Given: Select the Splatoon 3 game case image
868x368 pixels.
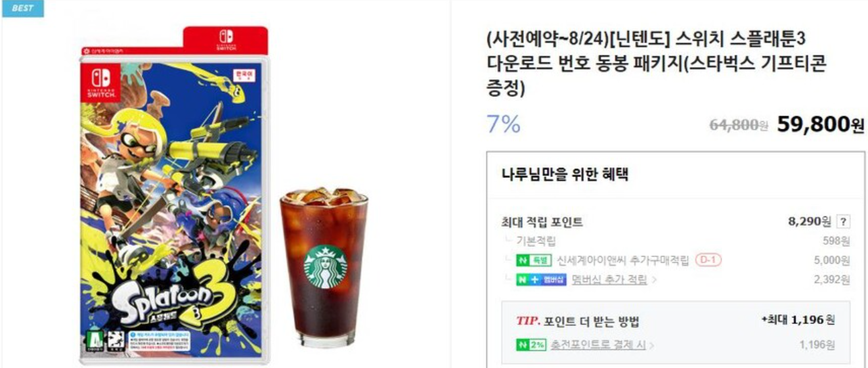Looking at the screenshot, I should (176, 196).
